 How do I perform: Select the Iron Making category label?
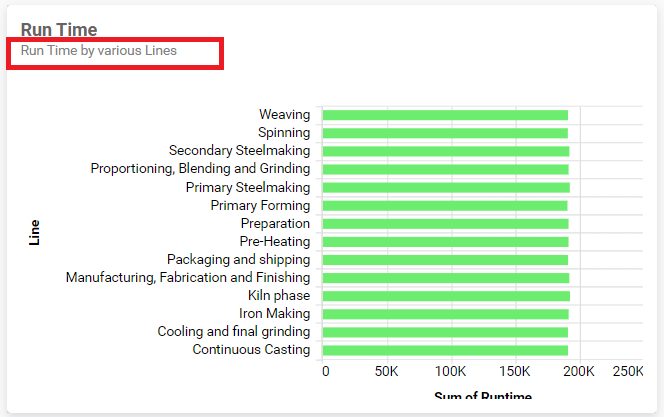[274, 313]
